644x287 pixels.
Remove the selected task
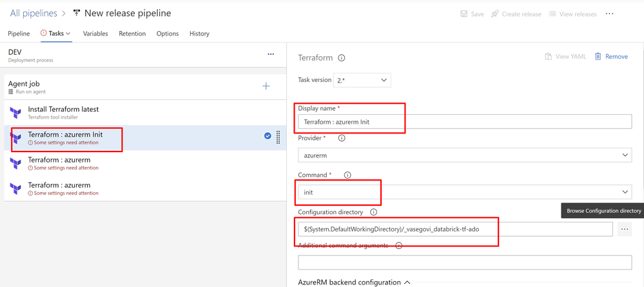[x=612, y=57]
